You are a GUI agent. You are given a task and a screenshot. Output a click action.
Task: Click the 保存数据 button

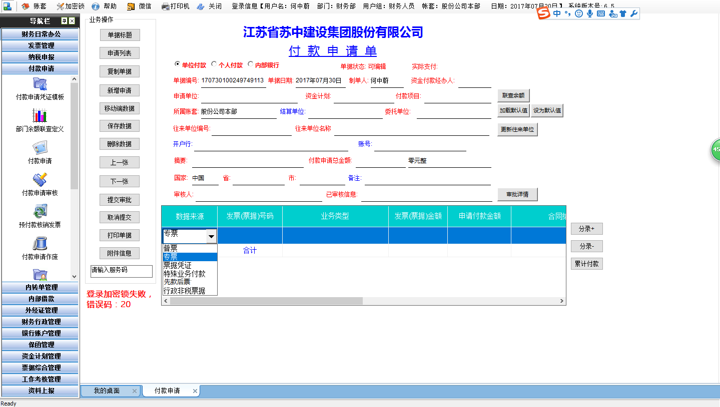point(119,126)
